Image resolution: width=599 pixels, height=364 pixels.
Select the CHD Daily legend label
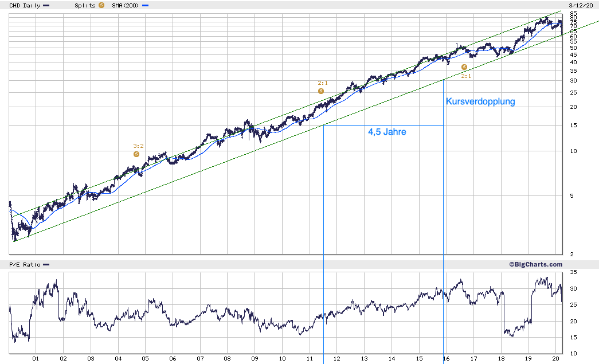pyautogui.click(x=25, y=6)
